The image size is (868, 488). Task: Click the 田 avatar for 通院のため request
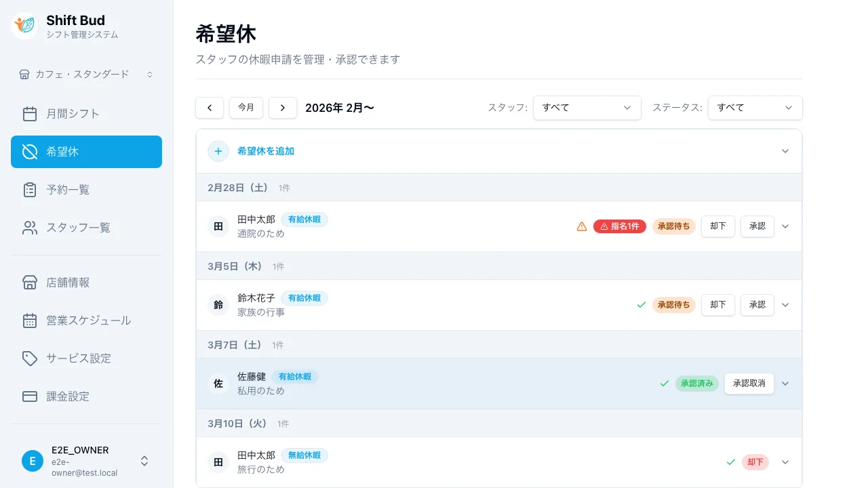tap(218, 226)
